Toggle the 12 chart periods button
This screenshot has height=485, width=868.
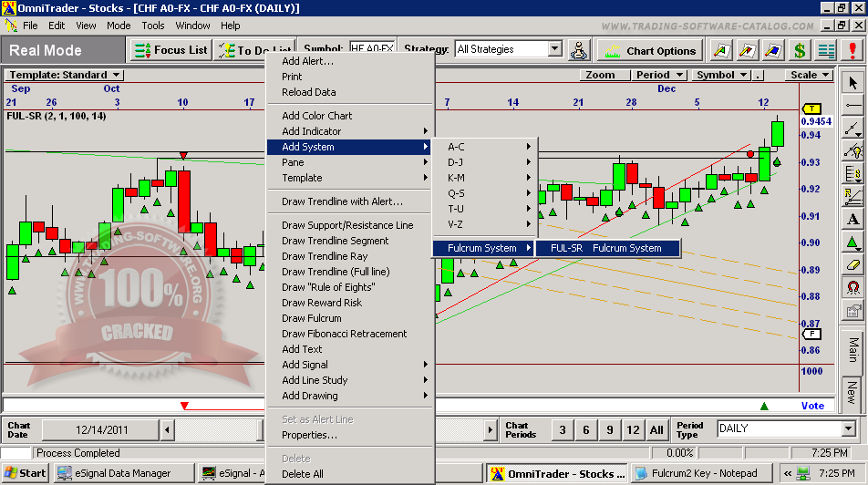633,430
